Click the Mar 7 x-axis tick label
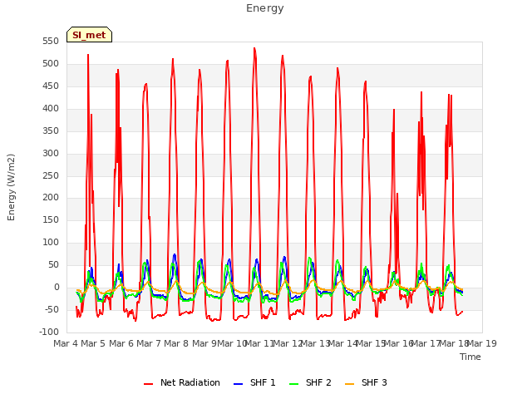Viewport: 532px width, 399px height. click(149, 343)
